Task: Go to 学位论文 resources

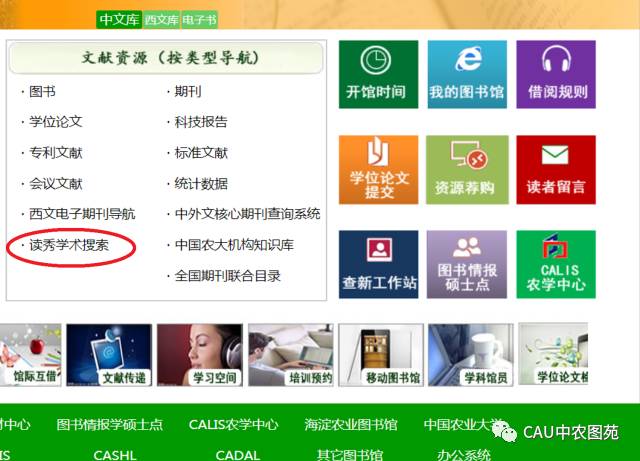Action: 56,122
